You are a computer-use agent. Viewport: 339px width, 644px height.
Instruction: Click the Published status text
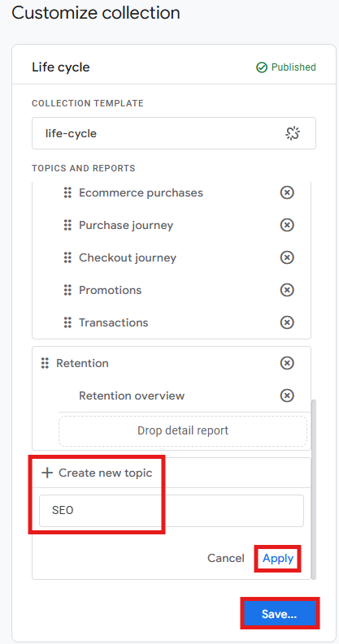tap(293, 67)
